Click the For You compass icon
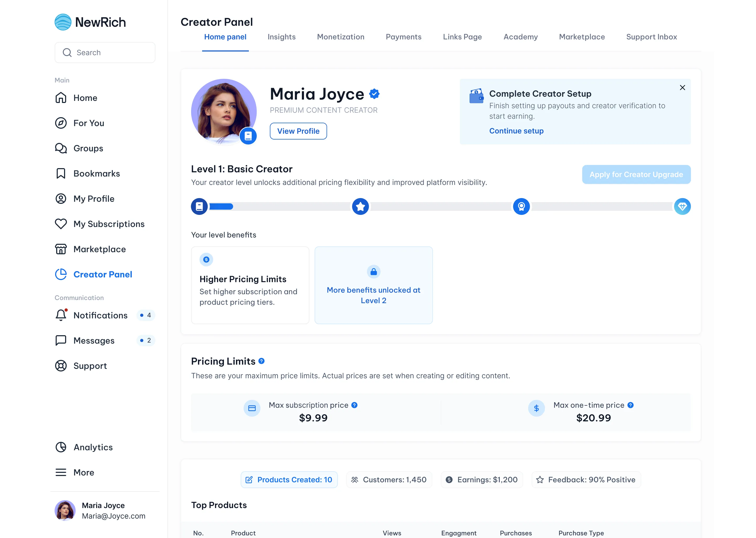The width and height of the screenshot is (756, 538). (61, 123)
